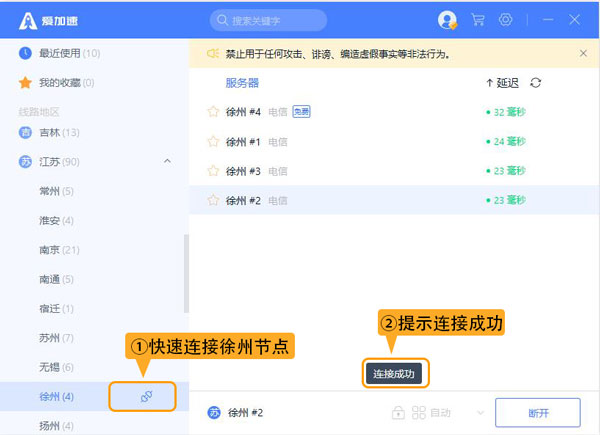600x435 pixels.
Task: Dismiss the yellow notice banner
Action: pos(583,54)
